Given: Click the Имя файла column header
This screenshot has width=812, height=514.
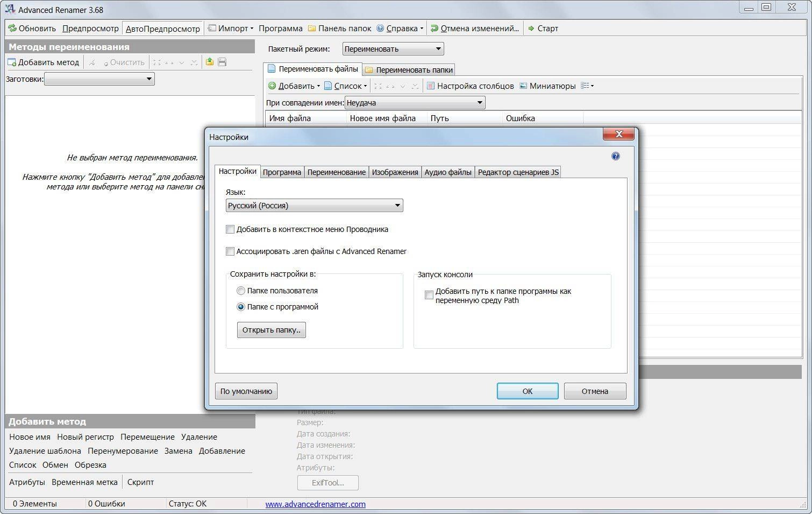Looking at the screenshot, I should click(x=305, y=118).
